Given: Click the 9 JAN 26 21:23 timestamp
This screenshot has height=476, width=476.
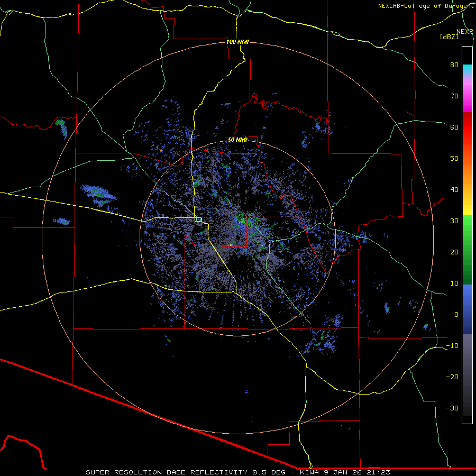Looking at the screenshot, I should pos(358,472).
